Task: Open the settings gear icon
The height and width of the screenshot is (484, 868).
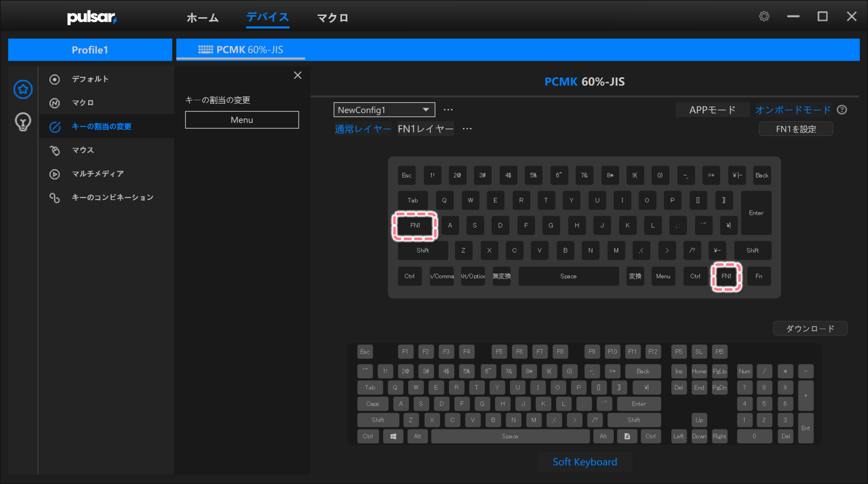Action: point(764,17)
